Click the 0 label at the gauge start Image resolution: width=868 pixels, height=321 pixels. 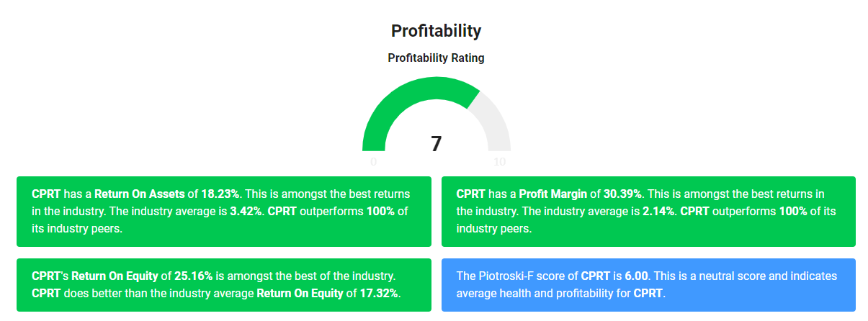click(x=373, y=162)
